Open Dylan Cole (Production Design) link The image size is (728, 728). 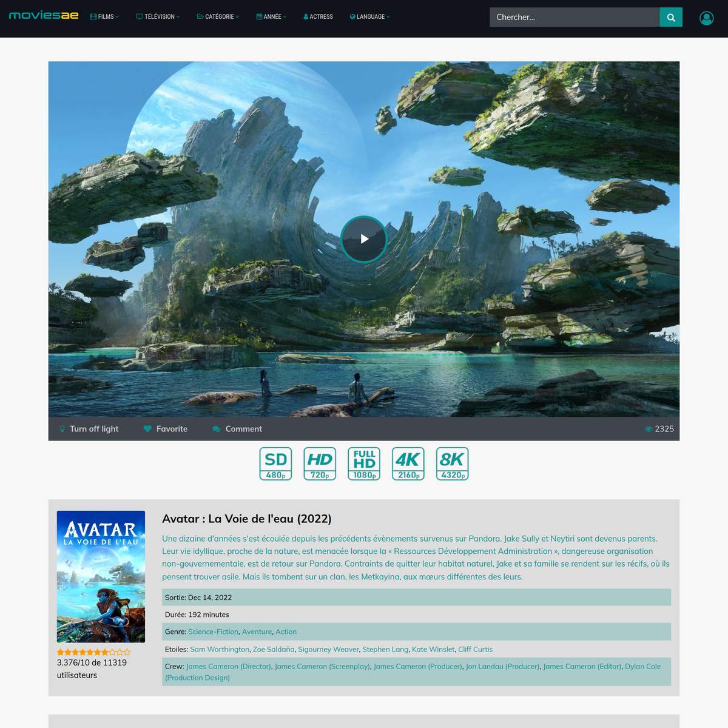coord(413,672)
